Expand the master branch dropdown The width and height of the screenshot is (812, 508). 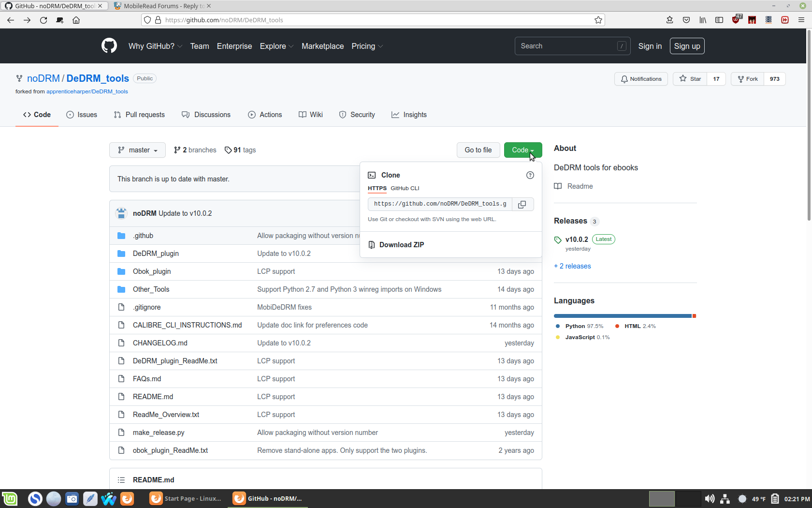tap(138, 150)
